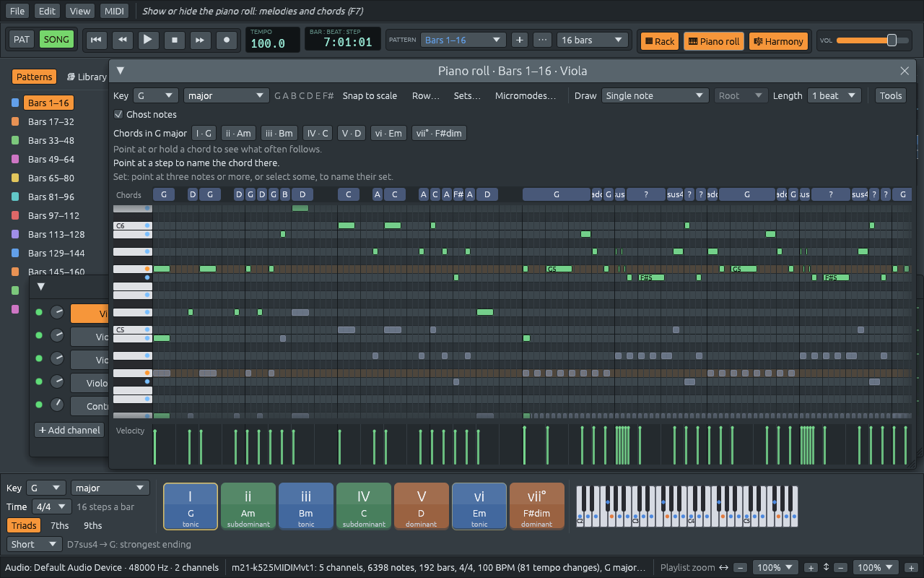Open the 16 bars length dropdown
The width and height of the screenshot is (924, 578).
coord(593,40)
